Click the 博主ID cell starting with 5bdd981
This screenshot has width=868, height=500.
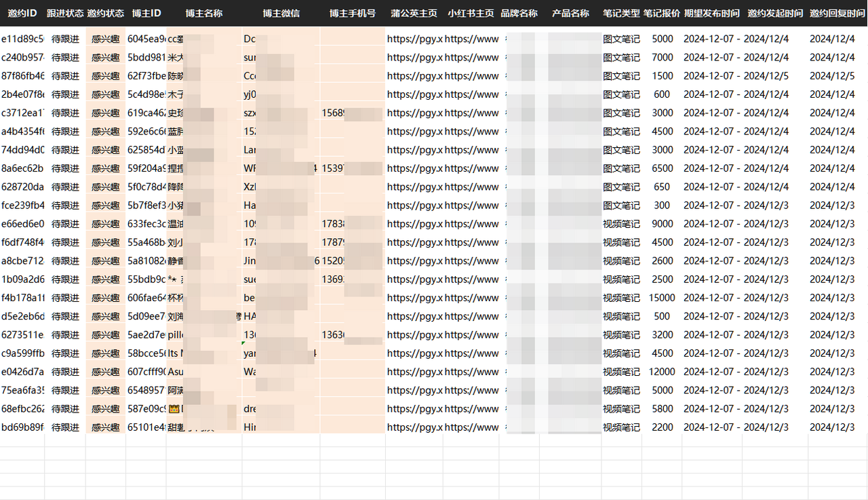[146, 58]
